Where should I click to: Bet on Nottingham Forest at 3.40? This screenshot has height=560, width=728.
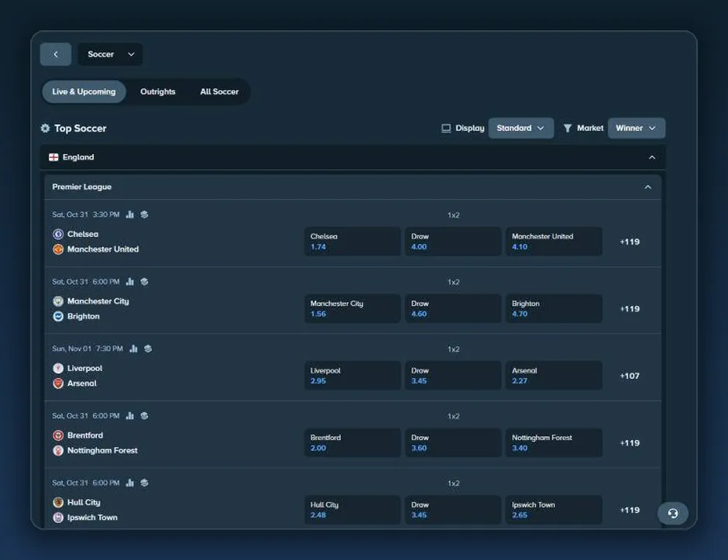coord(554,443)
